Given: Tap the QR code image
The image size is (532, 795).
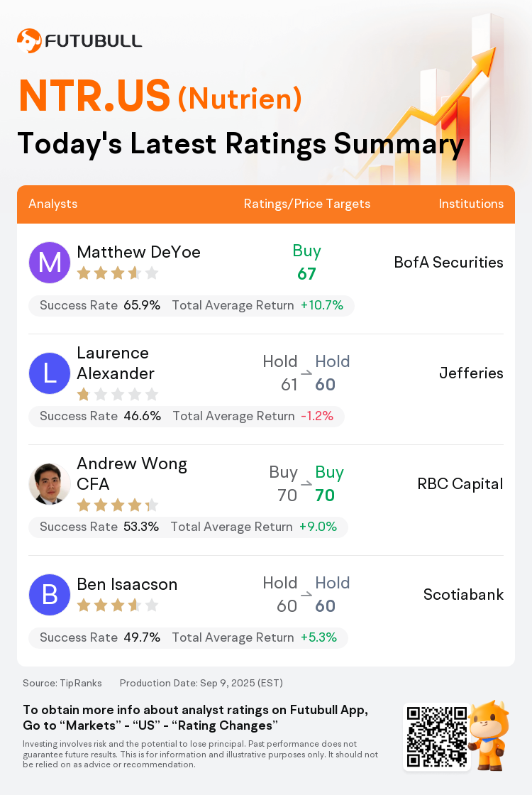Looking at the screenshot, I should 437,737.
